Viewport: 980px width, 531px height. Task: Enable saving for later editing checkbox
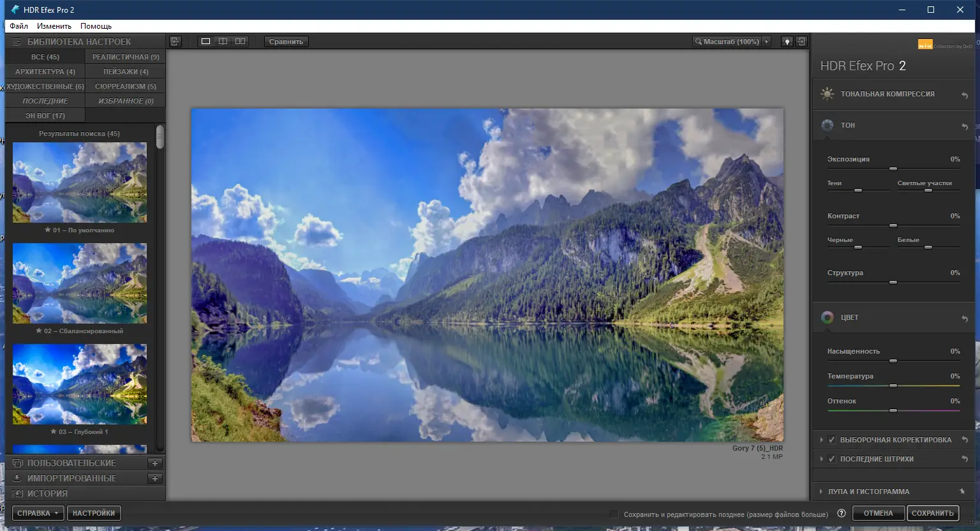point(614,513)
